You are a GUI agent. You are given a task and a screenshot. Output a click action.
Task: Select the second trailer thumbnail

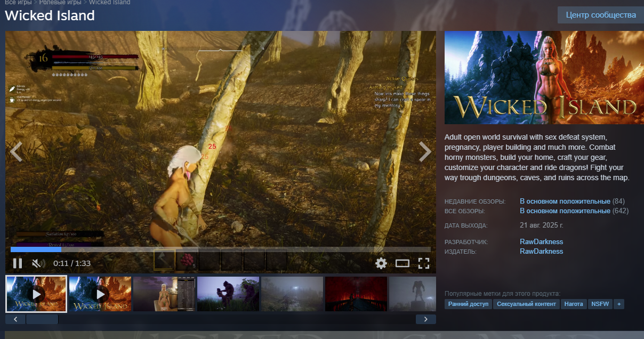pyautogui.click(x=100, y=294)
